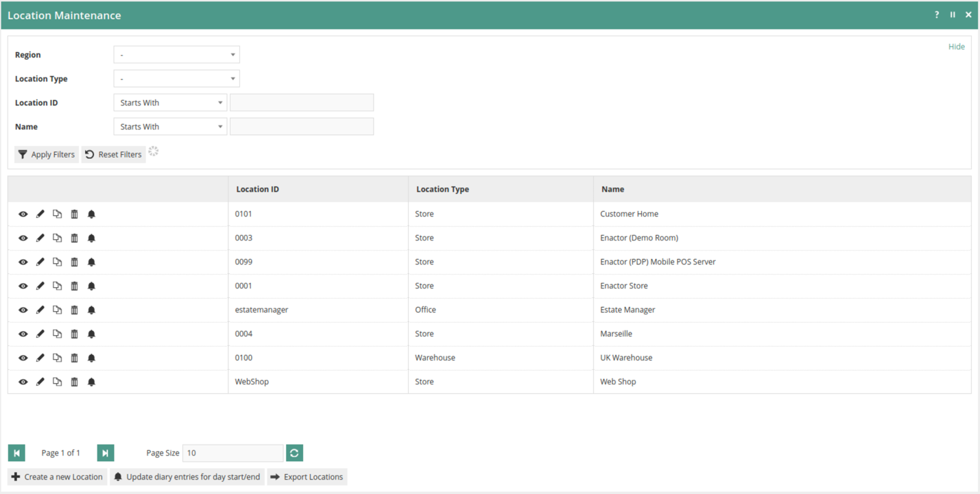
Task: Copy the UK Warehouse location row
Action: click(58, 358)
